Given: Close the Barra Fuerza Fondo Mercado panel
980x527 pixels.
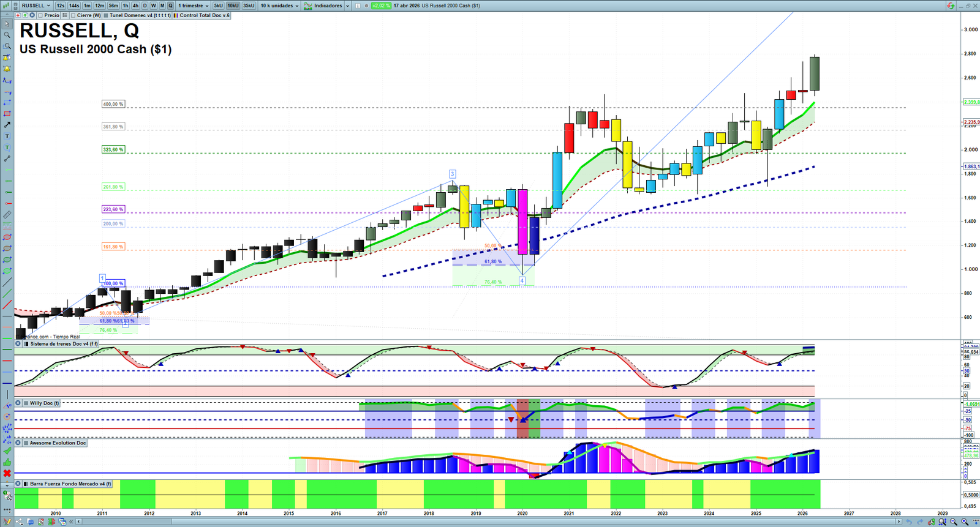Looking at the screenshot, I should [18, 484].
